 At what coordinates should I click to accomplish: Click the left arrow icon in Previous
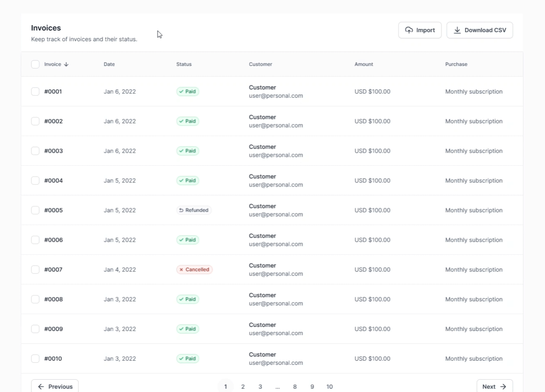41,387
